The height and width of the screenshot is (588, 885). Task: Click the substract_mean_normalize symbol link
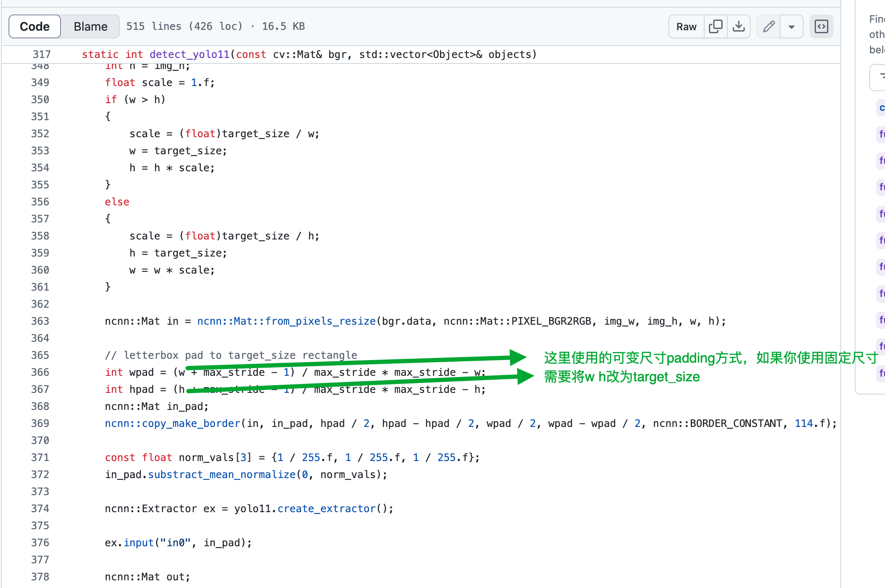point(222,474)
